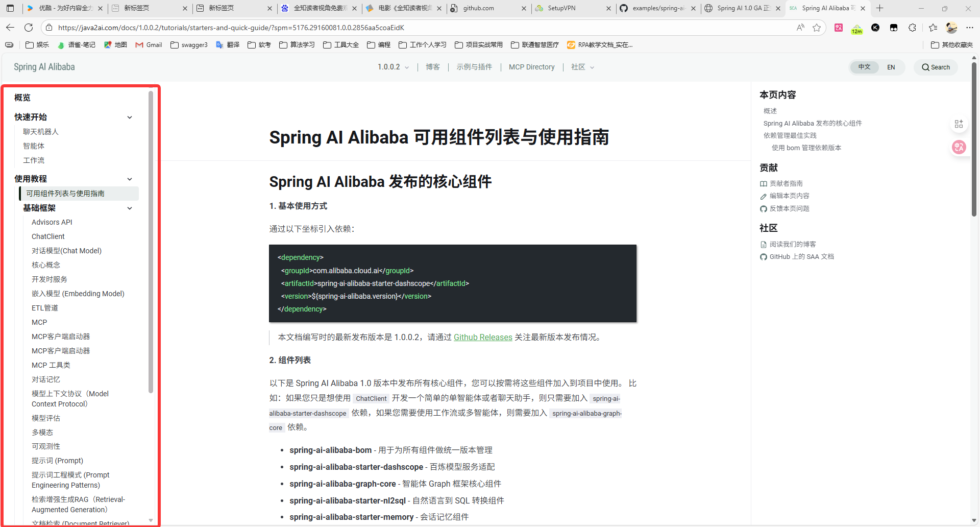Open the browser Extensions puzzle icon

912,28
